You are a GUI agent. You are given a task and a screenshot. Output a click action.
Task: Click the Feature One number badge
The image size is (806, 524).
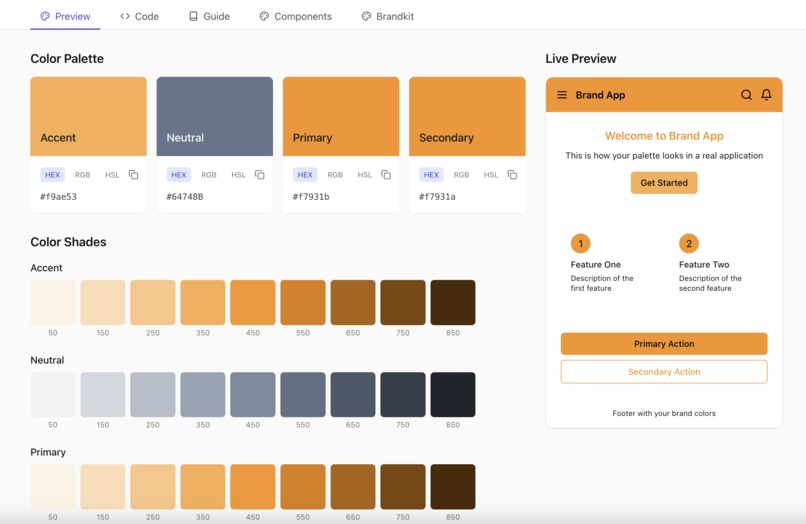(580, 244)
